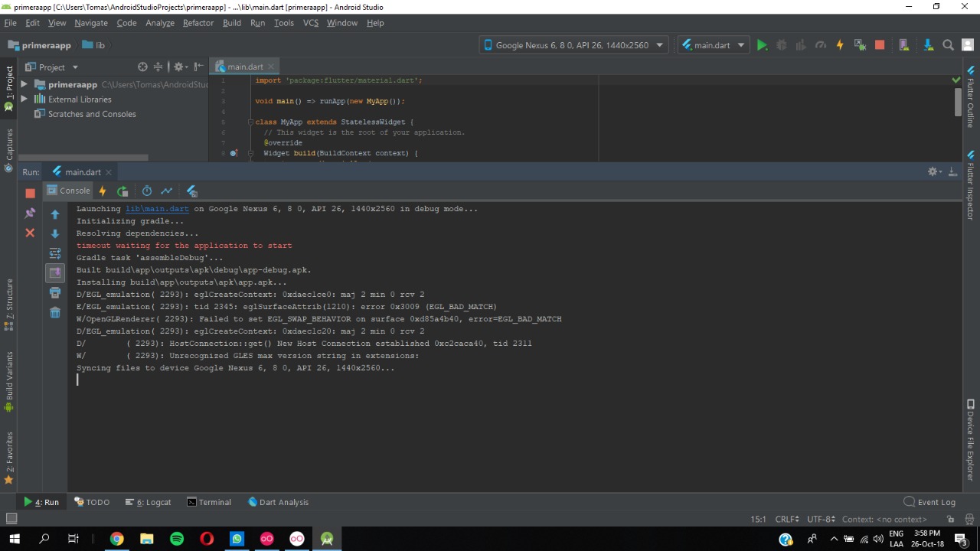Switch to main.dart editor tab

(x=245, y=67)
